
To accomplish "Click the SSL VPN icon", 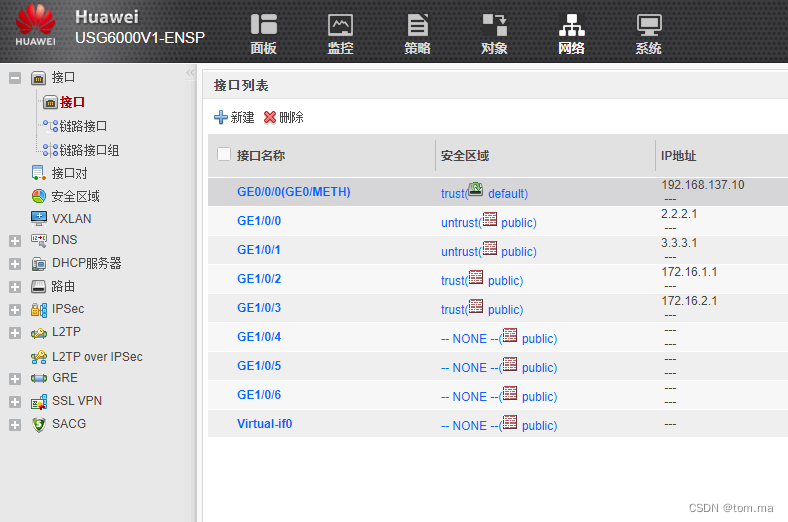I will [x=39, y=401].
